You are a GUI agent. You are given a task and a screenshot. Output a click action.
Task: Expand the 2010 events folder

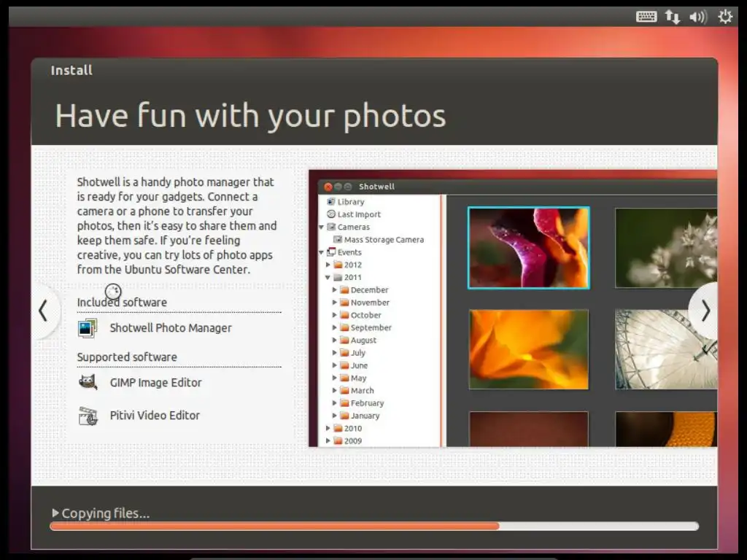(328, 428)
